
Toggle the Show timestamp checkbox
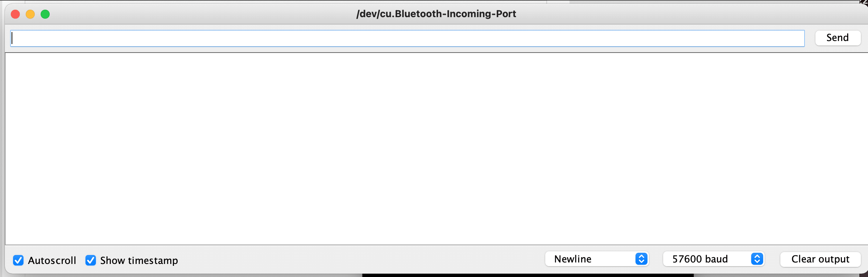pyautogui.click(x=91, y=260)
